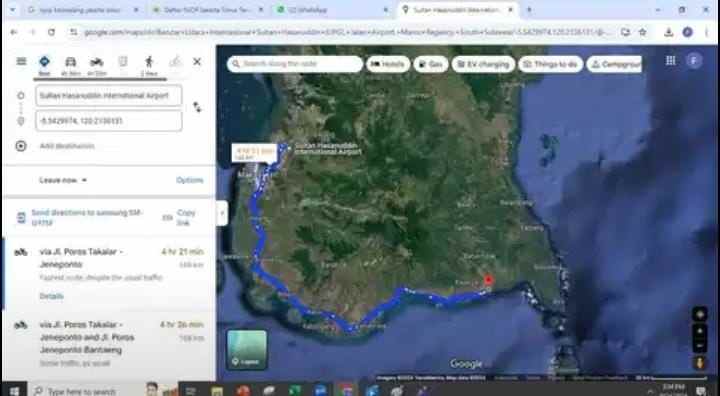Filter by Campgrounds chip

614,64
